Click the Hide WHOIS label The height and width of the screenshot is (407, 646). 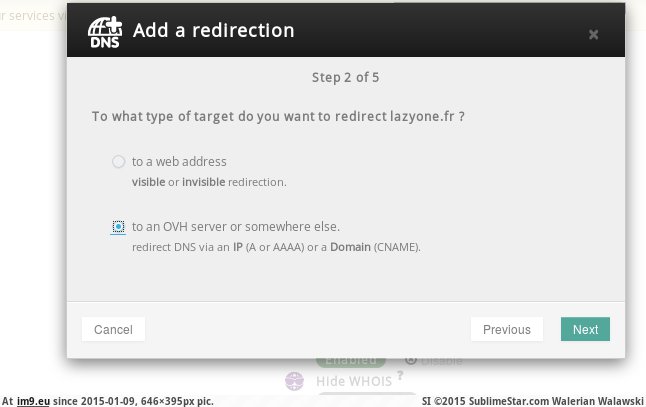354,382
